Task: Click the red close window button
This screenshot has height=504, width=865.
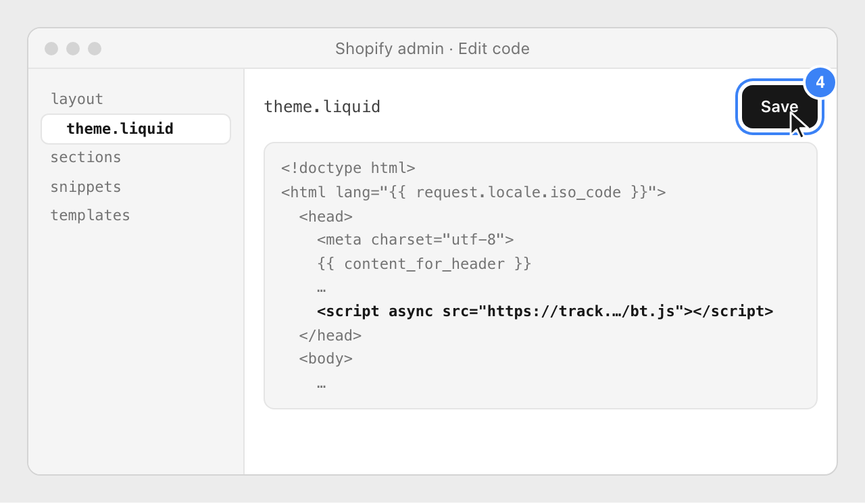Action: click(x=51, y=49)
